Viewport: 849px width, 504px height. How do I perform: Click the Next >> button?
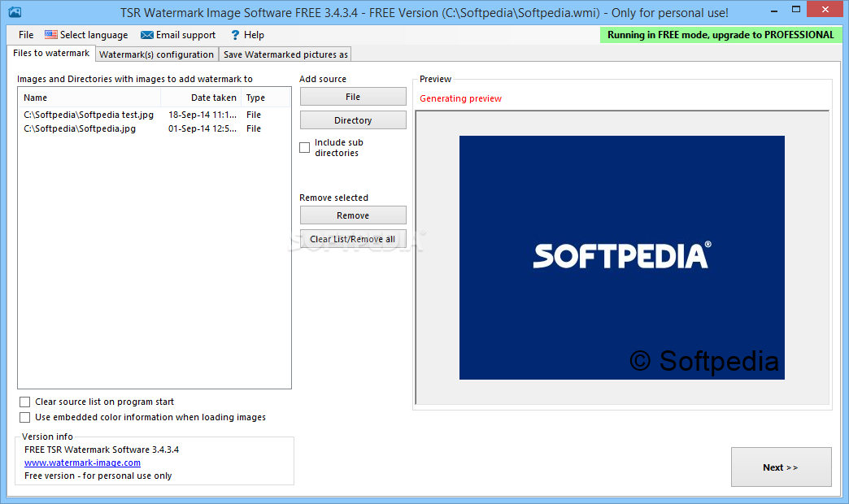781,467
